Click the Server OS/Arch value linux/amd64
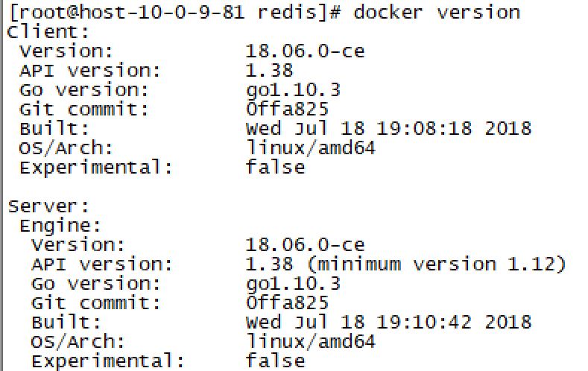 pyautogui.click(x=311, y=342)
